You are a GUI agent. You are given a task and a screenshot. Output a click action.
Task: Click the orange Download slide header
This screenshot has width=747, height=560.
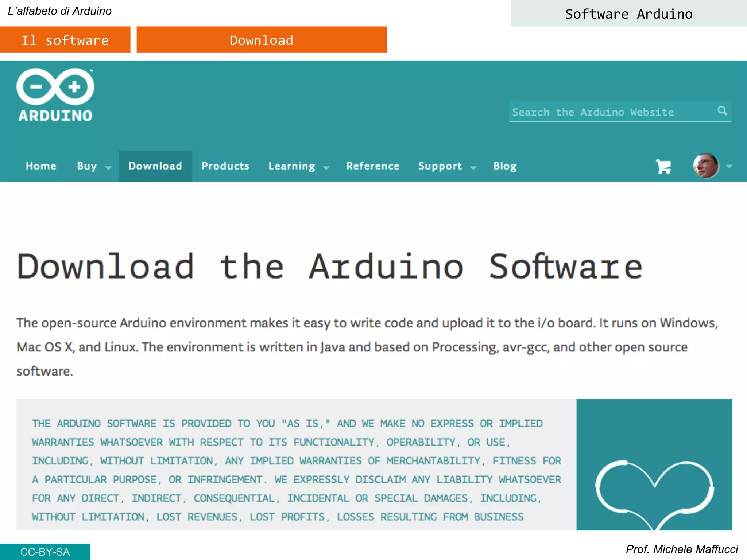pos(262,40)
